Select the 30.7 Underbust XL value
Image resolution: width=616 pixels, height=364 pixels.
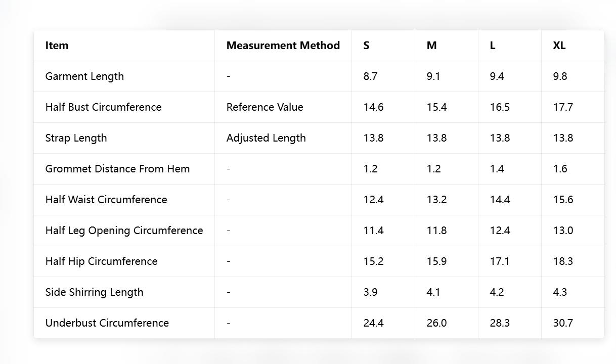(563, 323)
